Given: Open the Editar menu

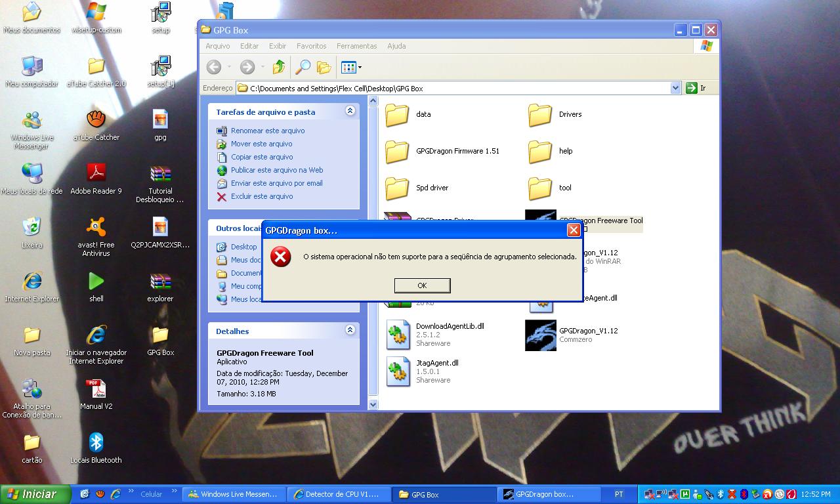Looking at the screenshot, I should 249,46.
